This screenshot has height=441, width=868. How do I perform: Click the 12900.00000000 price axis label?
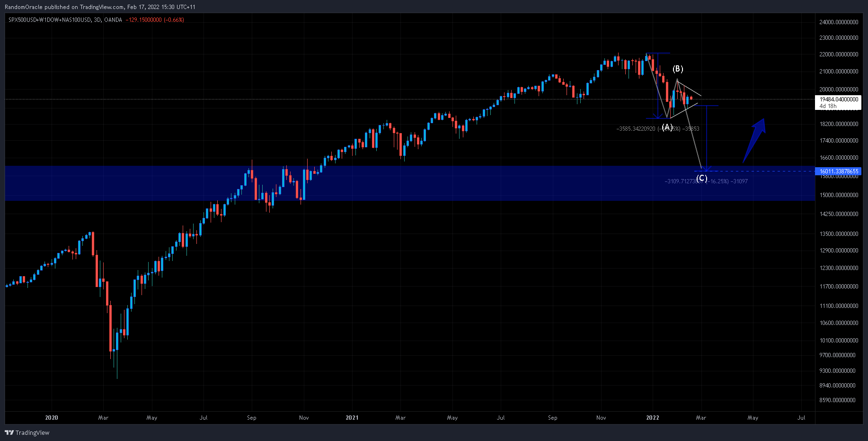[x=839, y=251]
